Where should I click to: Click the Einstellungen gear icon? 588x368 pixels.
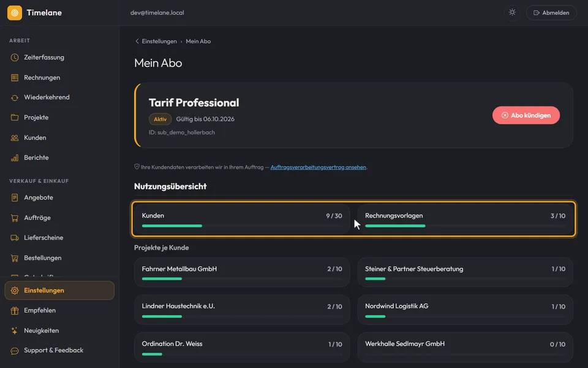15,291
